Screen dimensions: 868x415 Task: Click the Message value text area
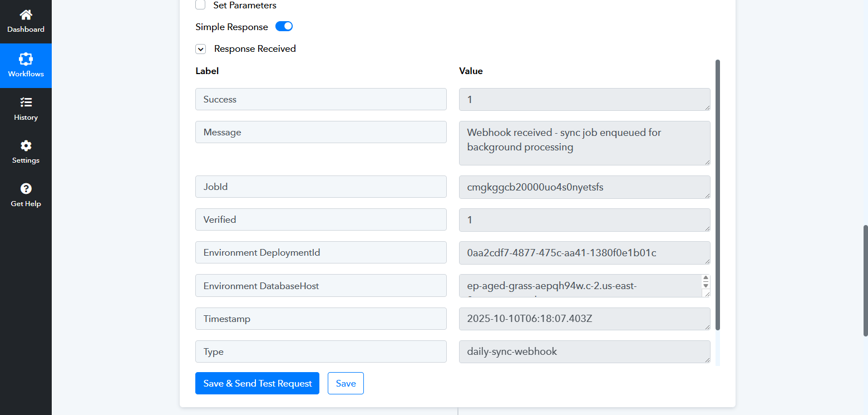(x=584, y=143)
